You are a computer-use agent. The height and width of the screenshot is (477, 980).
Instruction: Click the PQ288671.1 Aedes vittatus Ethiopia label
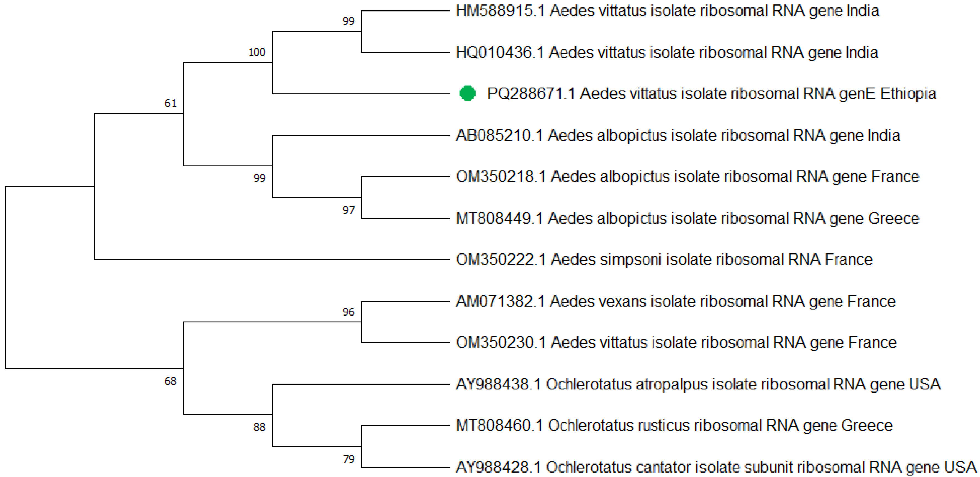click(711, 94)
